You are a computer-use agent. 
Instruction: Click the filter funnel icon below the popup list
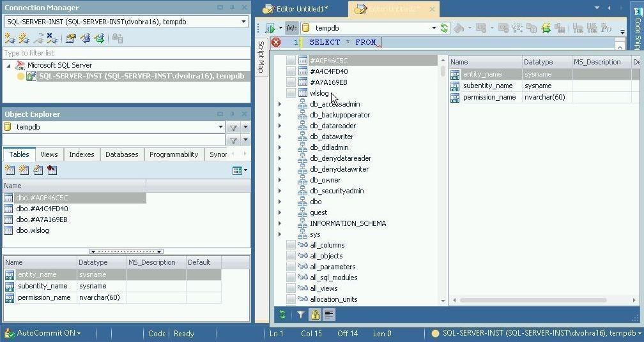300,315
